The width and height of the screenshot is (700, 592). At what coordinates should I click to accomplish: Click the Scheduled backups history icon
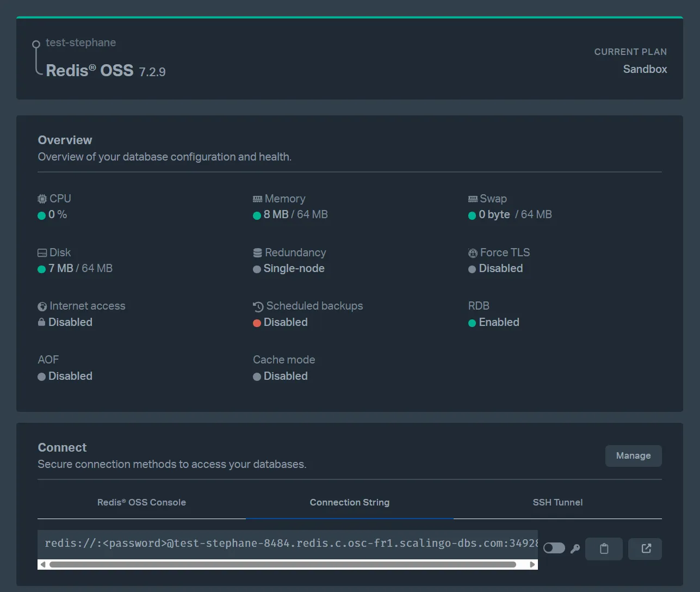pyautogui.click(x=257, y=306)
